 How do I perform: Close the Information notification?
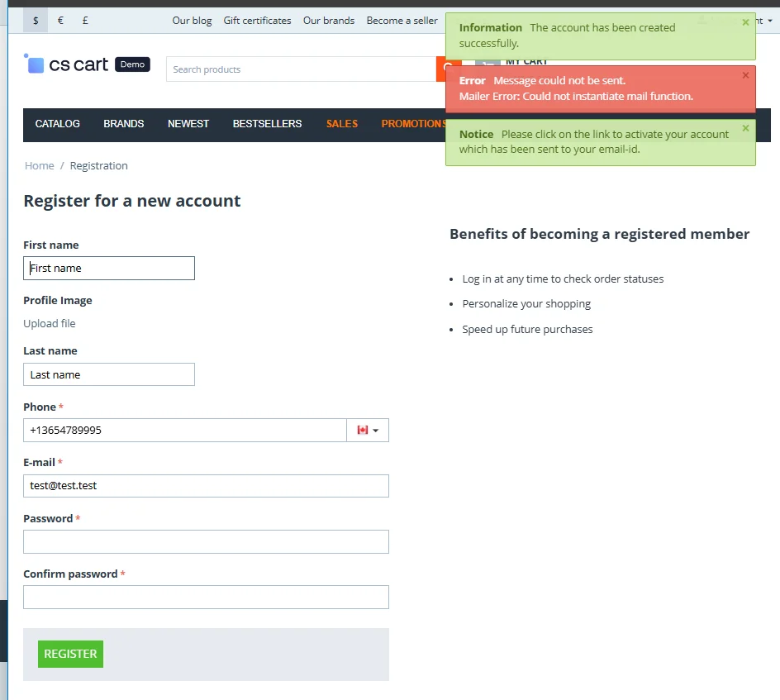745,22
